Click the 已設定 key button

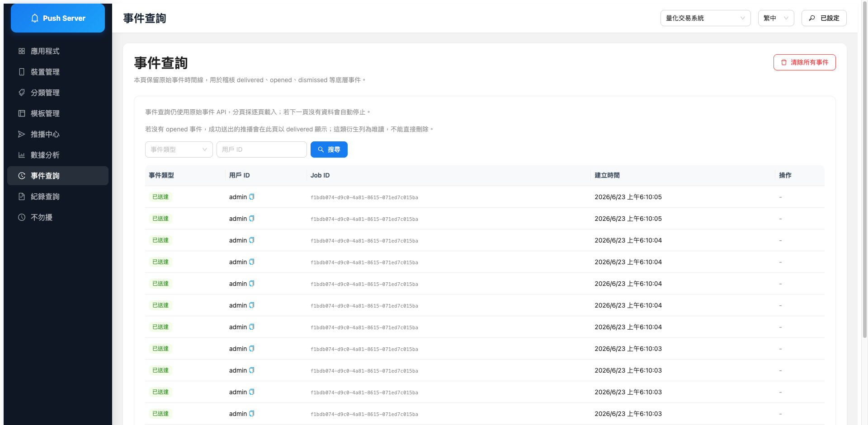coord(824,18)
